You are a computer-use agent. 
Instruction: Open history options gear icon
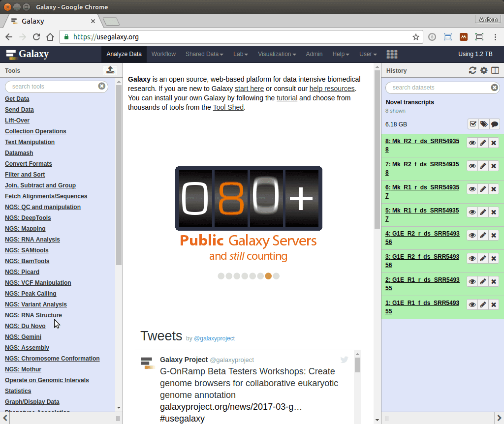coord(484,70)
